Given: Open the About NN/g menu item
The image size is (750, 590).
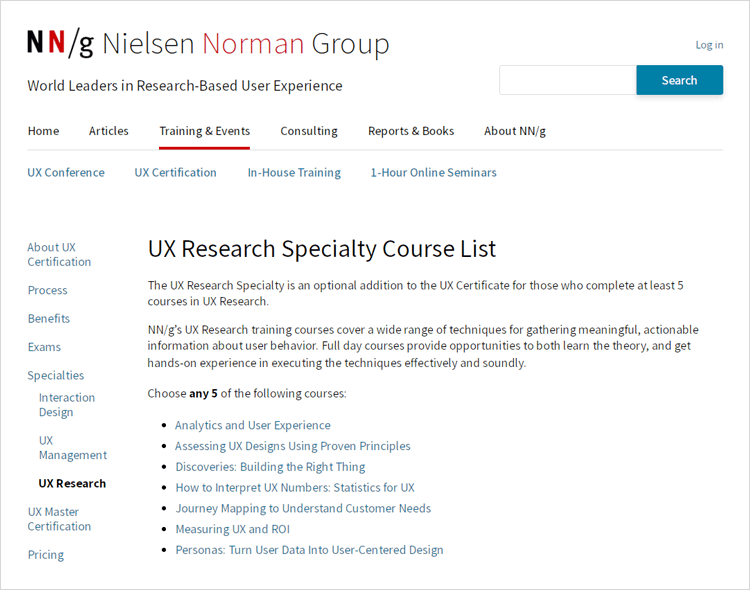Looking at the screenshot, I should click(515, 131).
